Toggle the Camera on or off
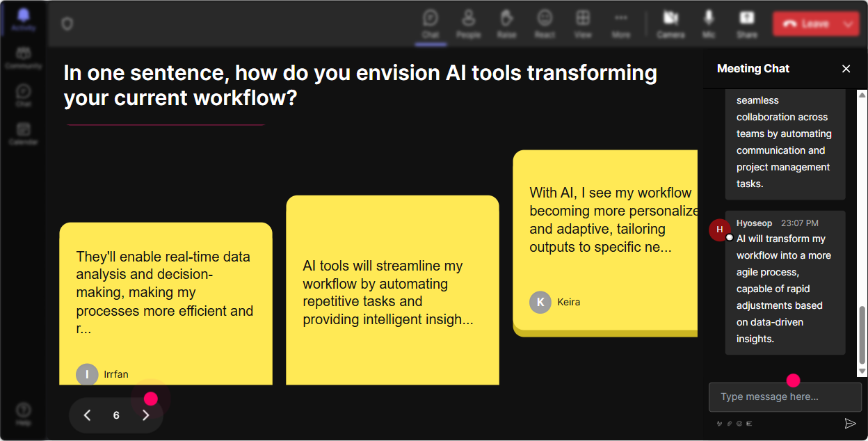Screen dimensions: 868x441 click(670, 24)
